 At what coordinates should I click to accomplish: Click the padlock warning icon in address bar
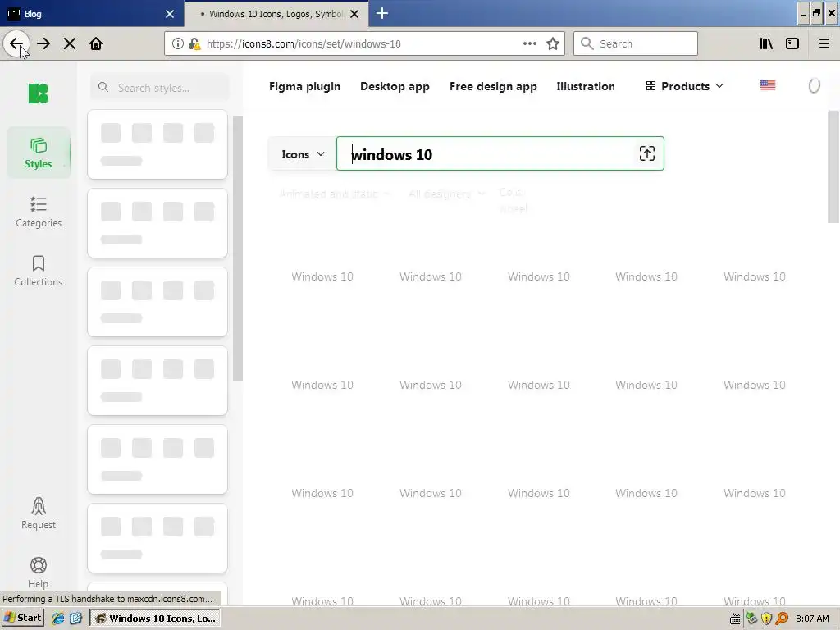(x=194, y=44)
